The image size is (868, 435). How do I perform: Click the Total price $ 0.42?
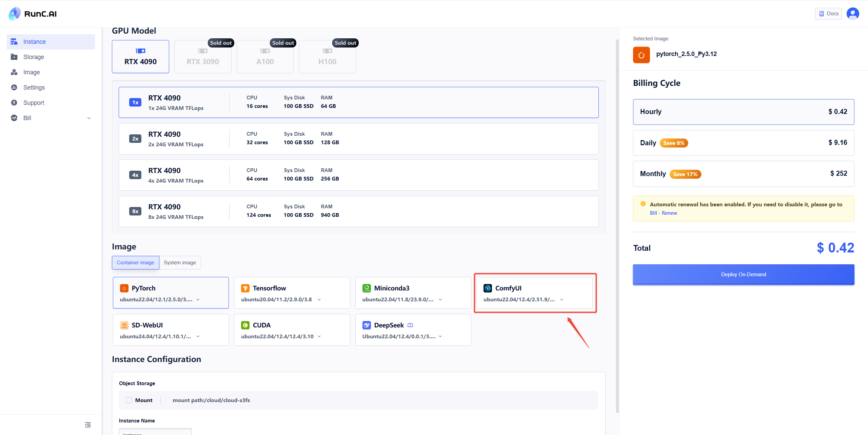point(835,248)
